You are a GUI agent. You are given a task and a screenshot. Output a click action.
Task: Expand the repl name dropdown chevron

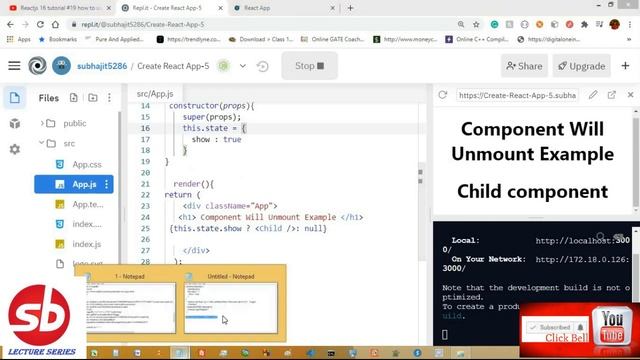pos(243,66)
